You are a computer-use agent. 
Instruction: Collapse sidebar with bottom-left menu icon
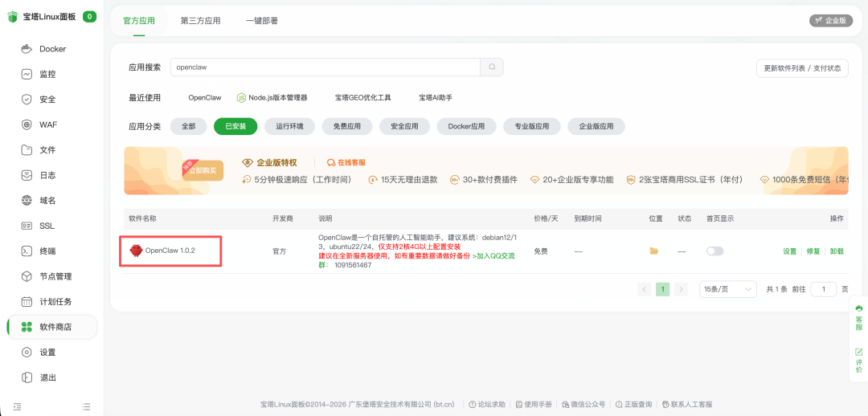pyautogui.click(x=17, y=406)
